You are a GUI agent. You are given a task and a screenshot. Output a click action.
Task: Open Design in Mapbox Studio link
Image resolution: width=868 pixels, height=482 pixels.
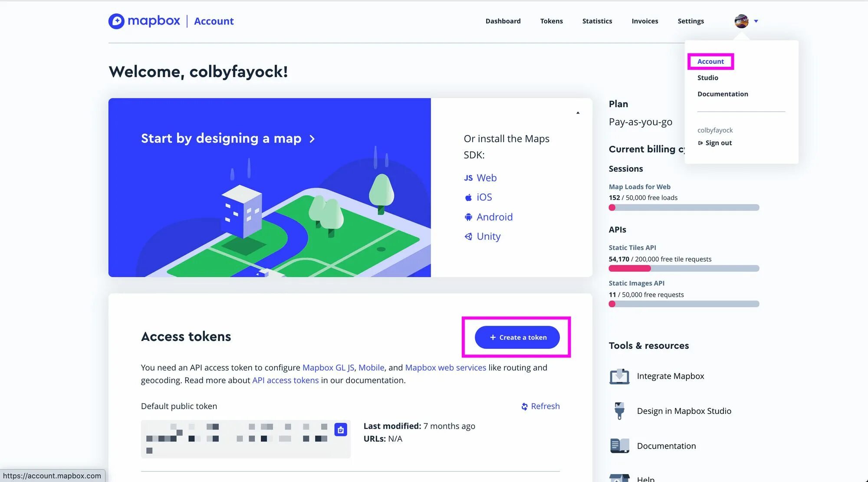pos(684,411)
